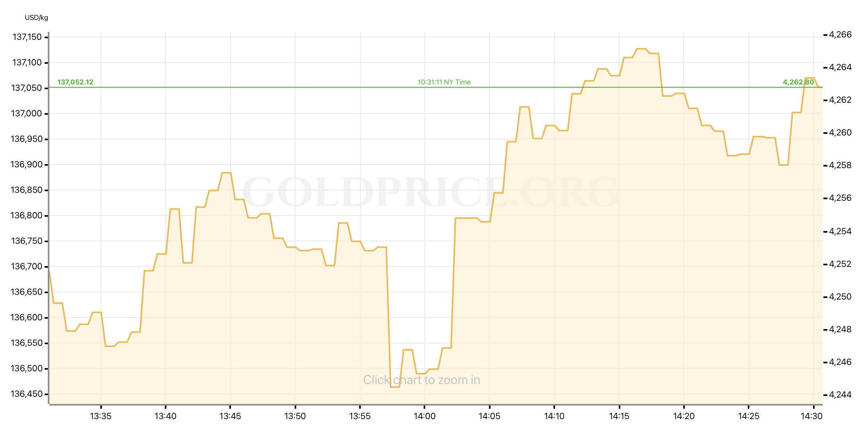The image size is (868, 439).
Task: Click the 4,244 right axis label
Action: coord(840,395)
